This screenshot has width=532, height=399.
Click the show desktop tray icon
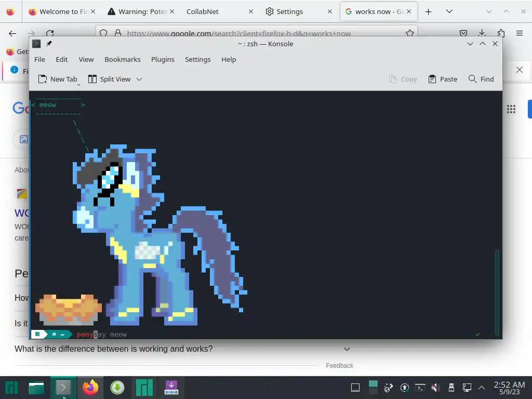coord(355,388)
